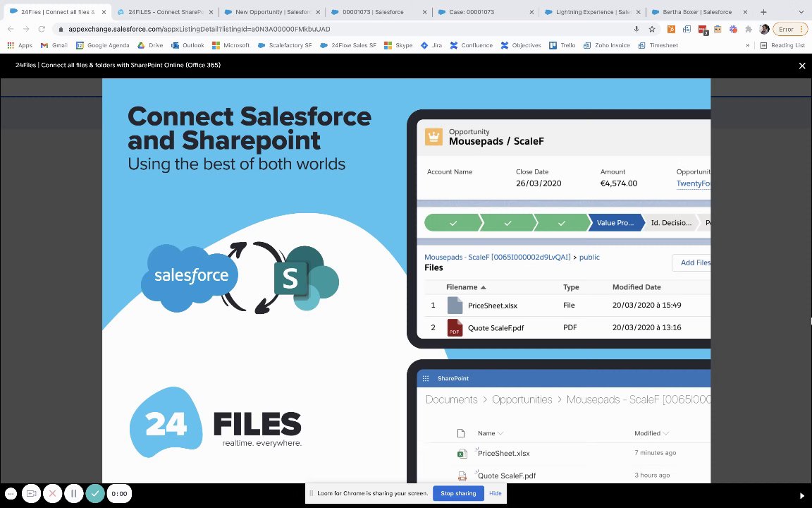Open the Gmail bookmark

54,45
